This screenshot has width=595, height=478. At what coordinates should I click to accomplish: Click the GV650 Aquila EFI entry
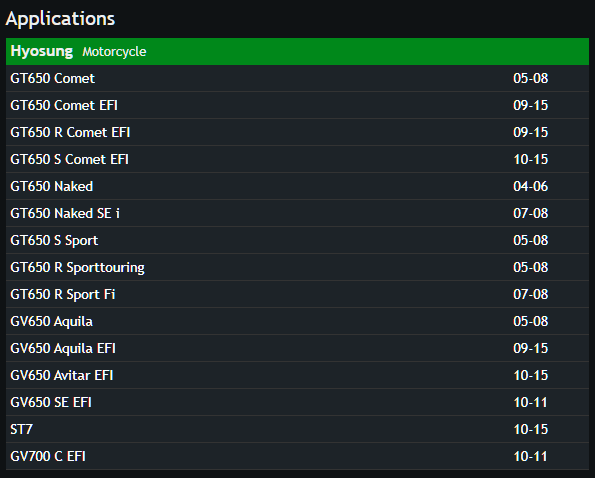pos(297,348)
